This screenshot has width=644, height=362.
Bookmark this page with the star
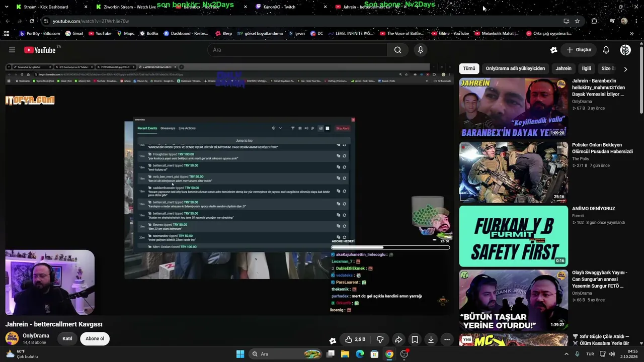577,21
